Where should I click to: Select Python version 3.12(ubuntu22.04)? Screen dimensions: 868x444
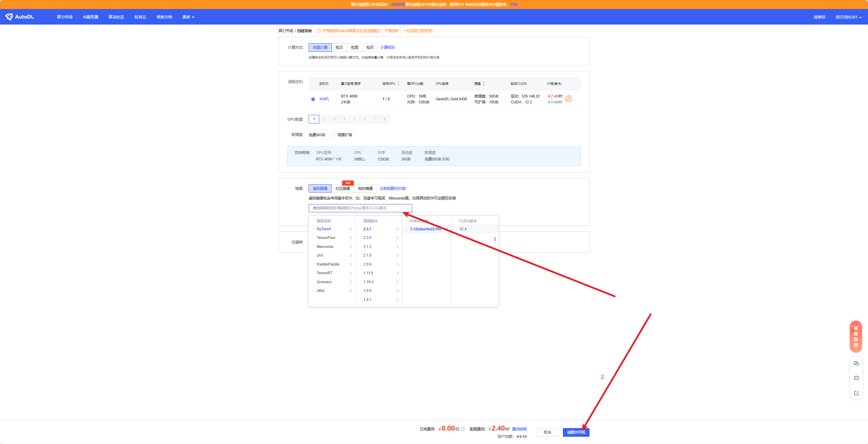(427, 229)
